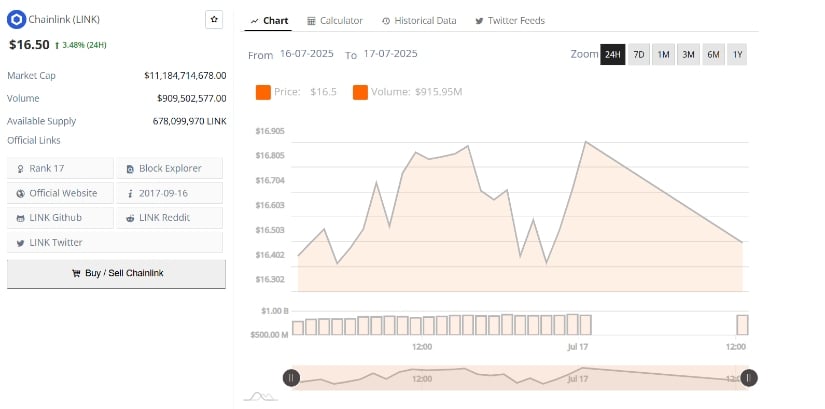This screenshot has width=825, height=409.
Task: Click the Historical Data clock icon
Action: click(x=386, y=21)
